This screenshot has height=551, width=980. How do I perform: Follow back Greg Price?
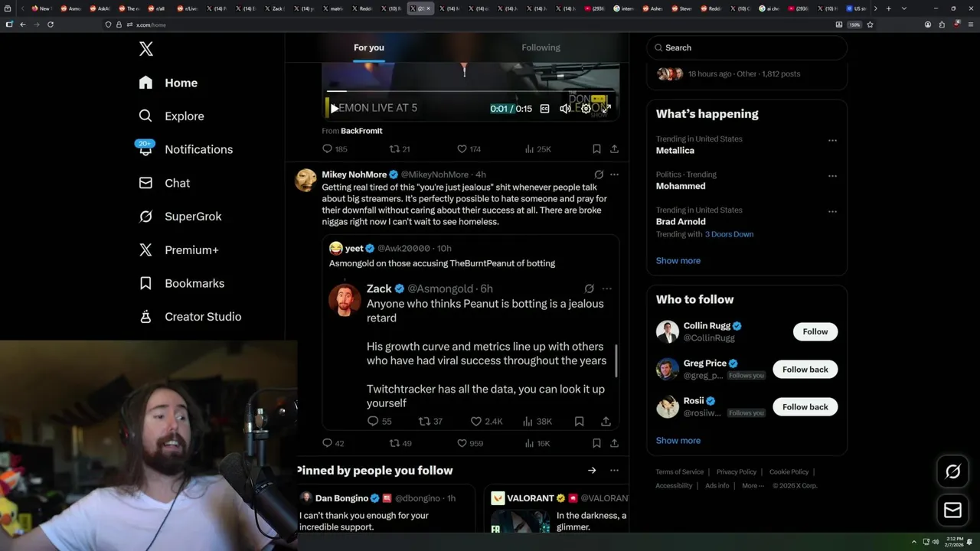click(805, 370)
